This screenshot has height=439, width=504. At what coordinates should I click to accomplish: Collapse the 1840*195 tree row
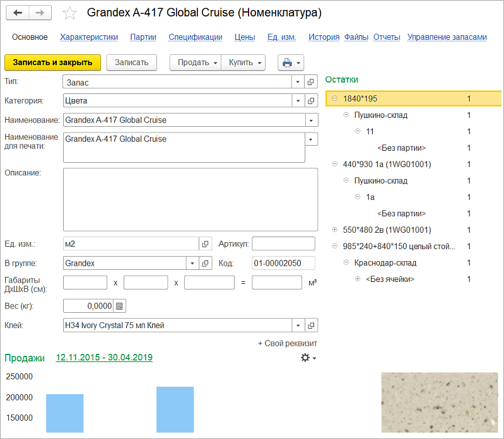coord(334,98)
